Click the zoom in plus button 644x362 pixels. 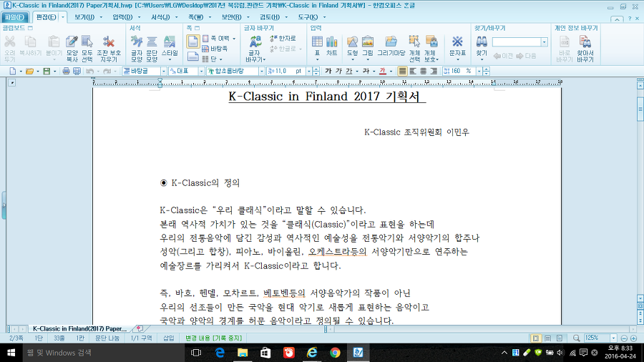pos(633,338)
